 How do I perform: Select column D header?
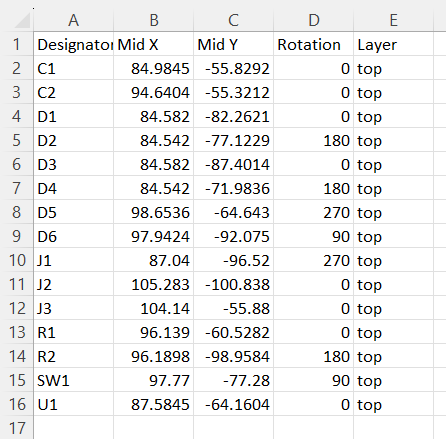coord(314,20)
